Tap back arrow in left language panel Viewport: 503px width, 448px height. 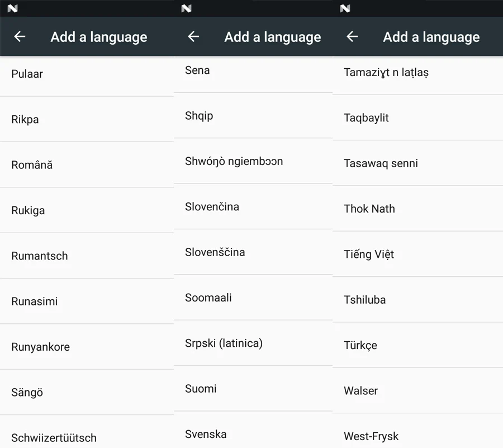[x=20, y=36]
